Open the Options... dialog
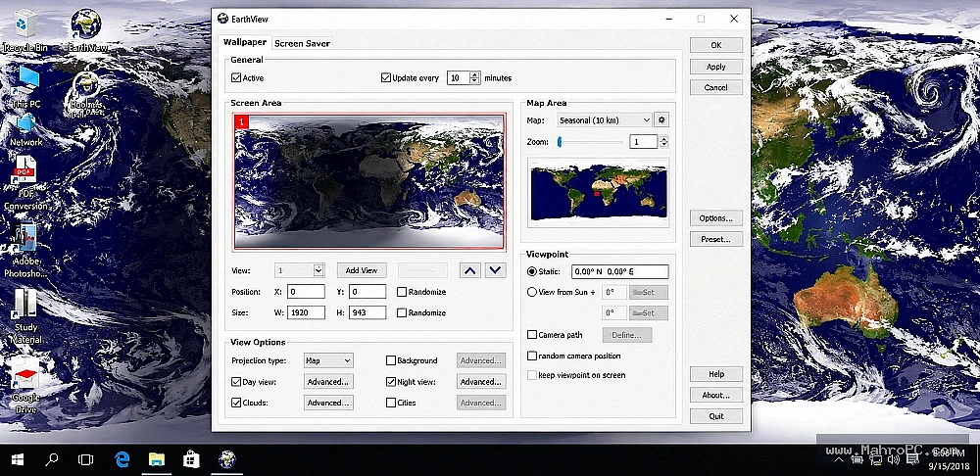Screen dimensions: 980x476 716,218
